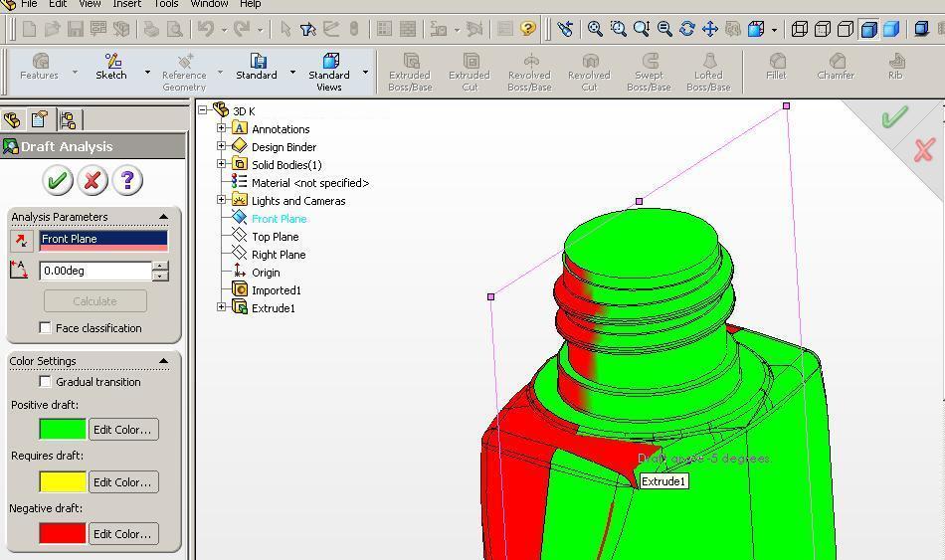Toggle Shadows in Shaded Mode icon
This screenshot has height=560, width=945.
point(921,28)
